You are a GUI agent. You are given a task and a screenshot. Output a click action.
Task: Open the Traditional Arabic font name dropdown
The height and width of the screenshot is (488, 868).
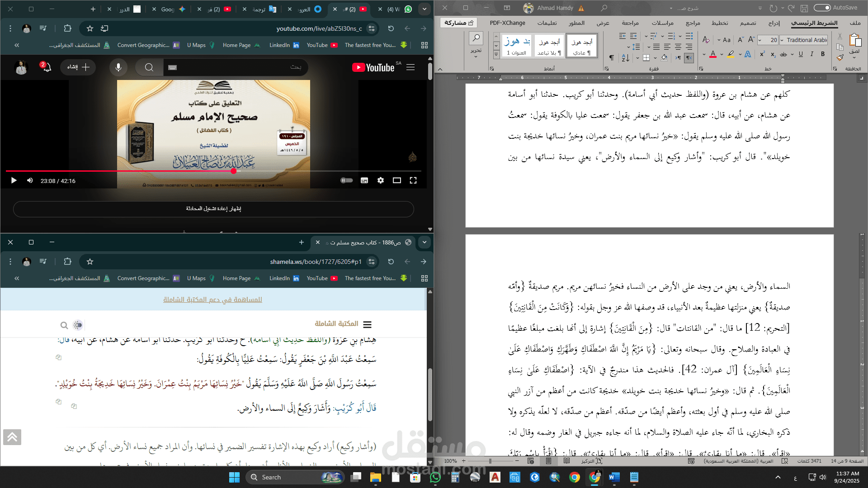(x=782, y=40)
